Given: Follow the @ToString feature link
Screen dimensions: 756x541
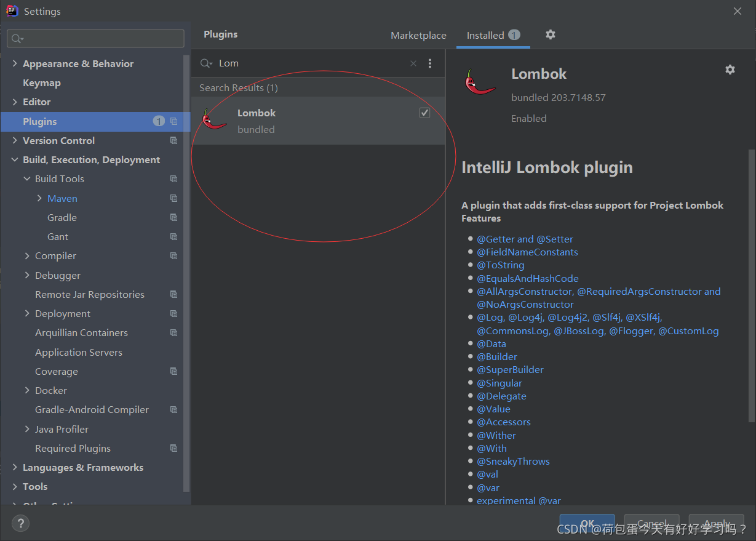Looking at the screenshot, I should tap(501, 265).
